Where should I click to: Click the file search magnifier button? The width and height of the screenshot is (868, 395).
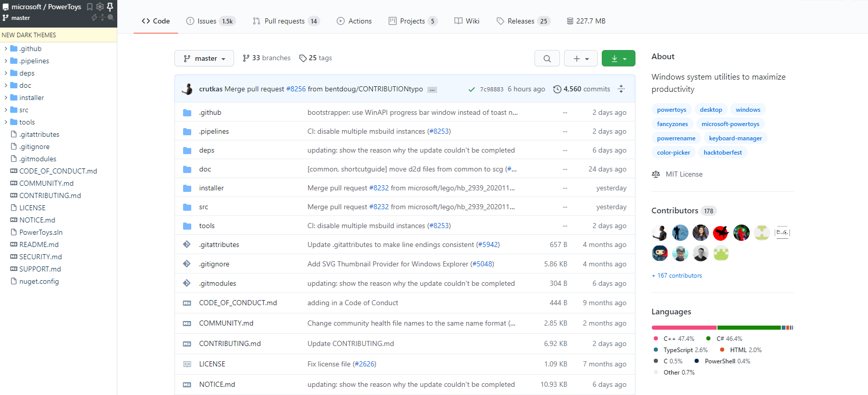(x=547, y=58)
